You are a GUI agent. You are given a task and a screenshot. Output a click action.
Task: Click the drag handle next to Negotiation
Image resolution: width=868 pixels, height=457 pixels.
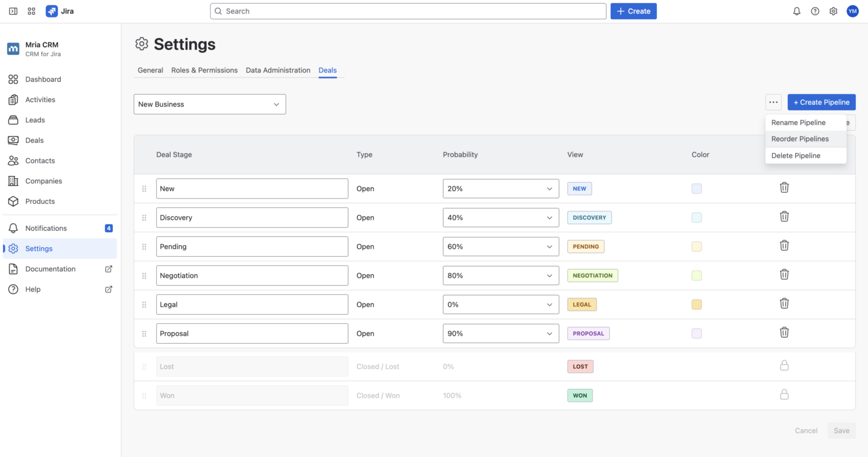point(144,275)
